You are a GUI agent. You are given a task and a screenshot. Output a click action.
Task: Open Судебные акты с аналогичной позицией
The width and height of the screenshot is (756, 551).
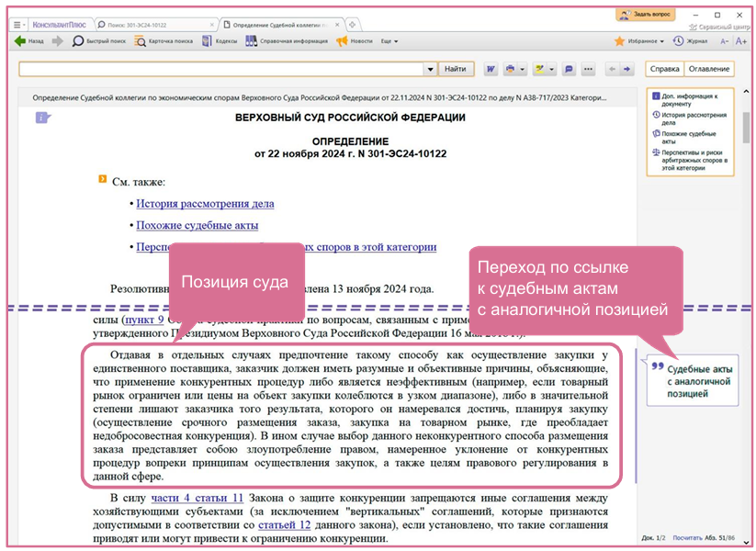click(693, 381)
